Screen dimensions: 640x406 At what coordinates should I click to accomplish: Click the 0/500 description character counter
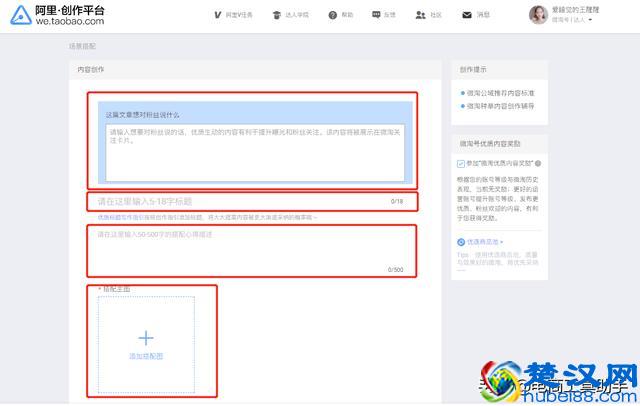(x=396, y=270)
